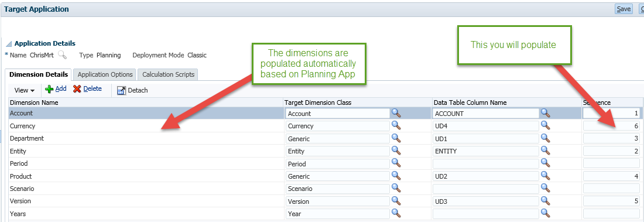Click magnifier beside Entity target dimension class
Image resolution: width=644 pixels, height=222 pixels.
click(x=396, y=151)
